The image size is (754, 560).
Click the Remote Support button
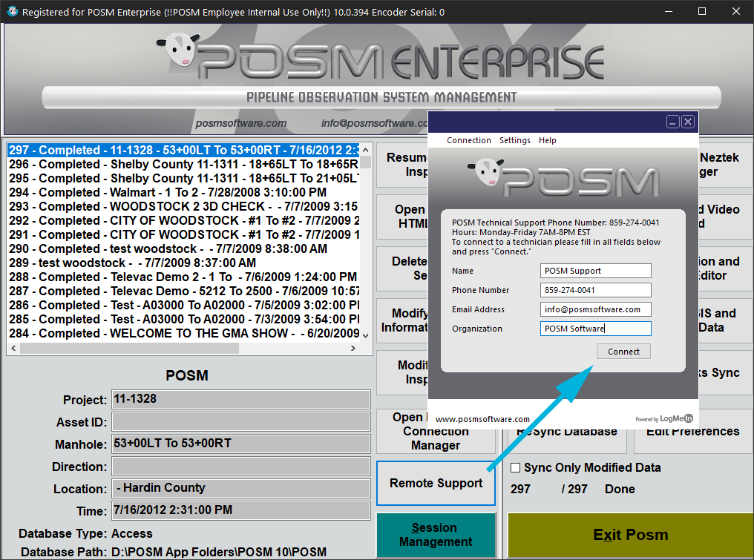pyautogui.click(x=436, y=483)
